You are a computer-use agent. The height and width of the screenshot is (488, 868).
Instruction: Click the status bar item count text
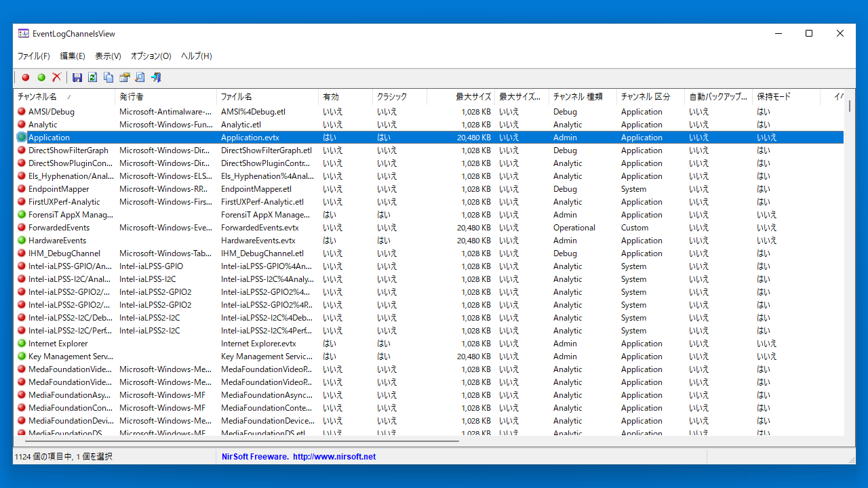64,457
